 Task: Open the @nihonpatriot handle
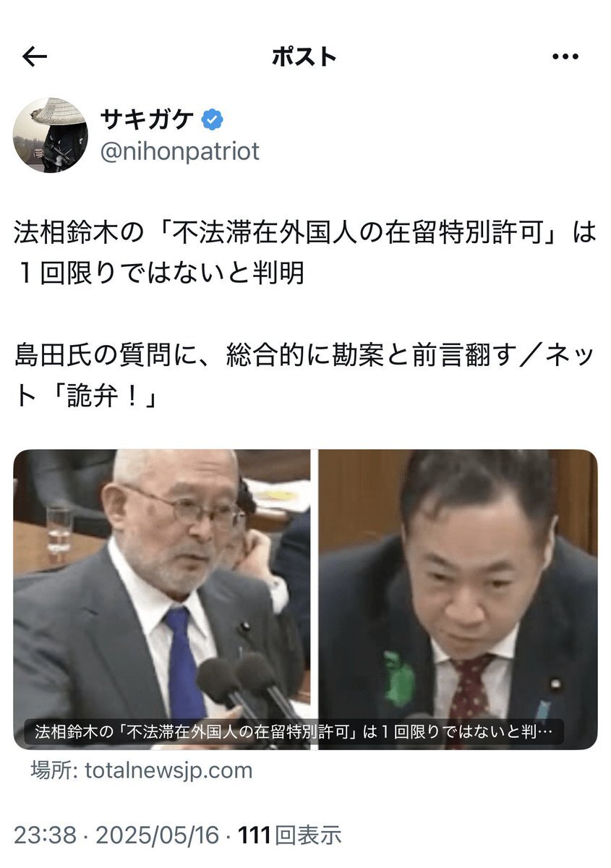179,152
